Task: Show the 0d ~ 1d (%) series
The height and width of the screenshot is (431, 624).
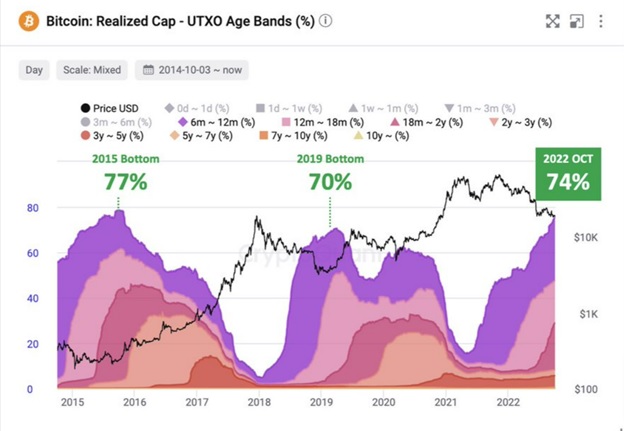Action: tap(197, 108)
